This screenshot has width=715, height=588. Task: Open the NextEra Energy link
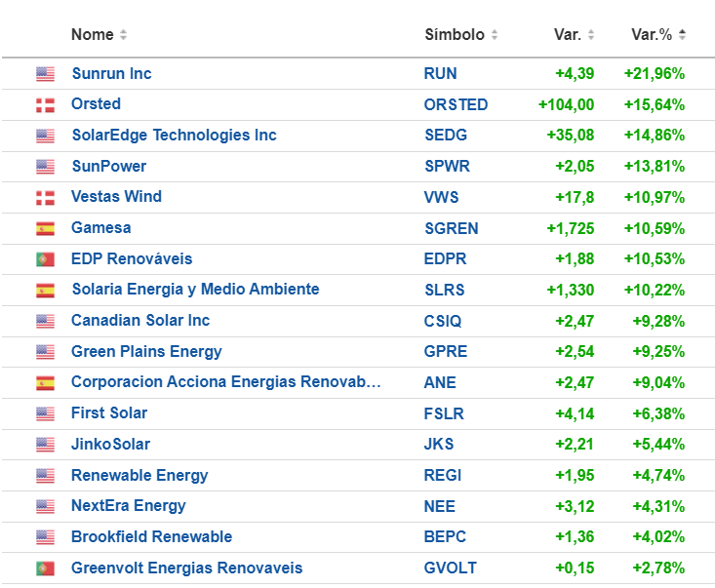point(128,506)
